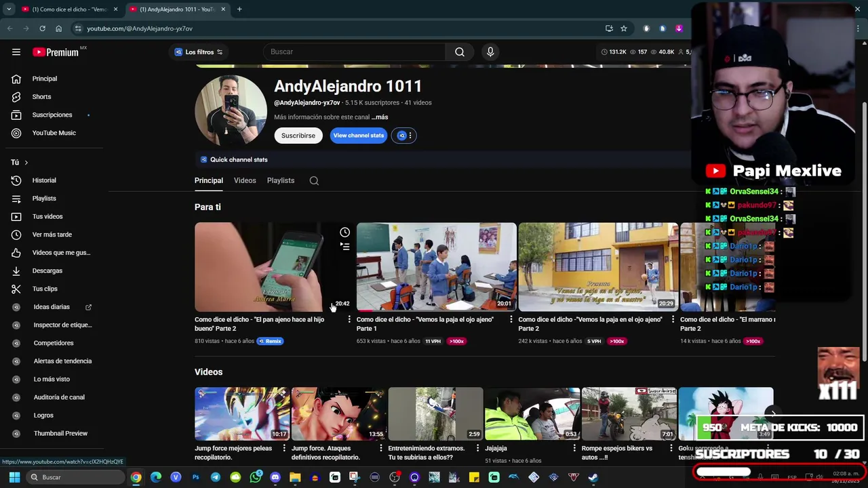Open Chrome from the Windows taskbar
868x488 pixels.
[136, 477]
